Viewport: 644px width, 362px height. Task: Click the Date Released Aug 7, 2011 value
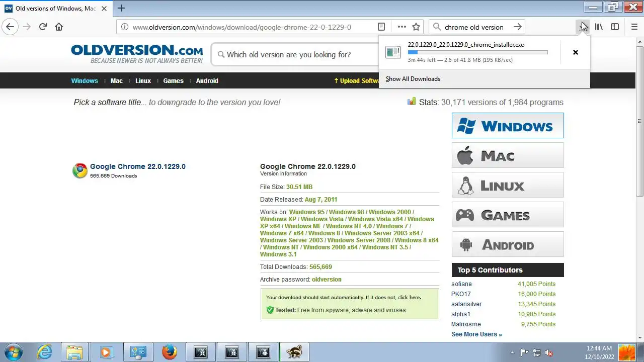tap(321, 200)
